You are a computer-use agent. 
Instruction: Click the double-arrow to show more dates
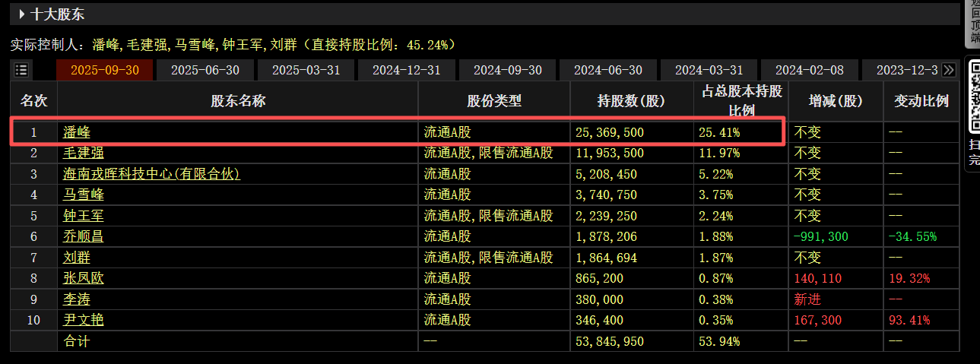click(x=948, y=70)
